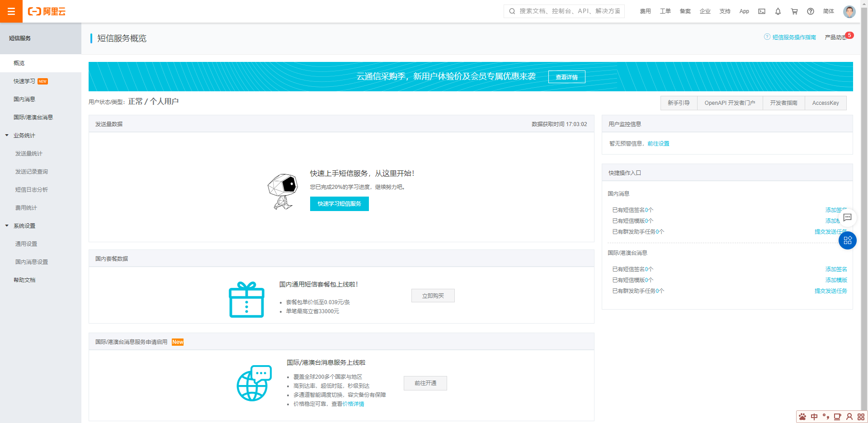Open the shopping cart icon
This screenshot has width=868, height=423.
(794, 11)
